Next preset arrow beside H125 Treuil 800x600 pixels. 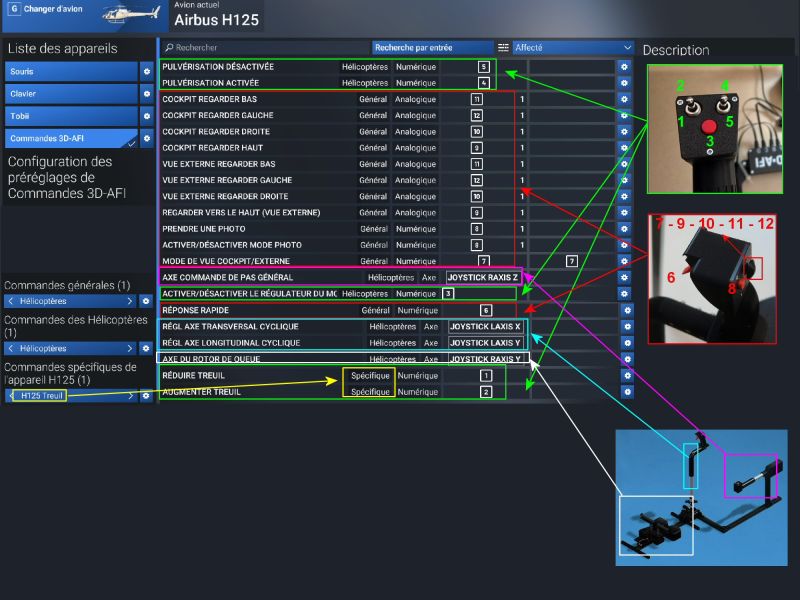coord(131,395)
